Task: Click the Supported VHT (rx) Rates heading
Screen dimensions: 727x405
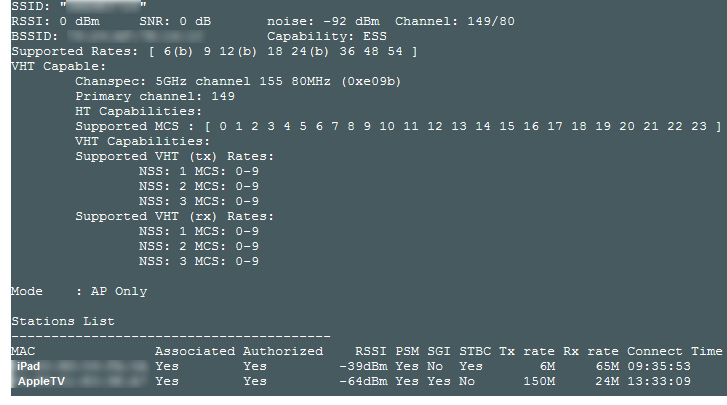Action: [x=174, y=216]
